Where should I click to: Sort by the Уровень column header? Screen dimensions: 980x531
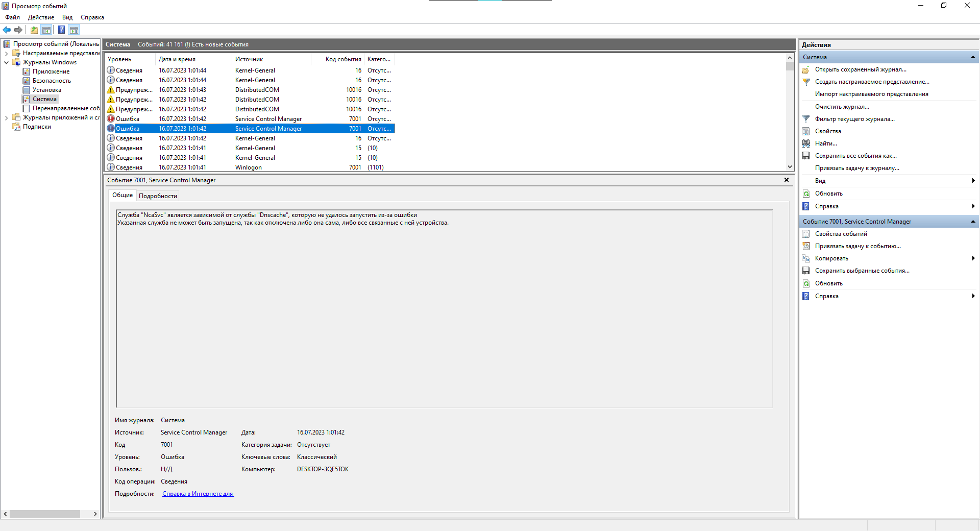[130, 59]
